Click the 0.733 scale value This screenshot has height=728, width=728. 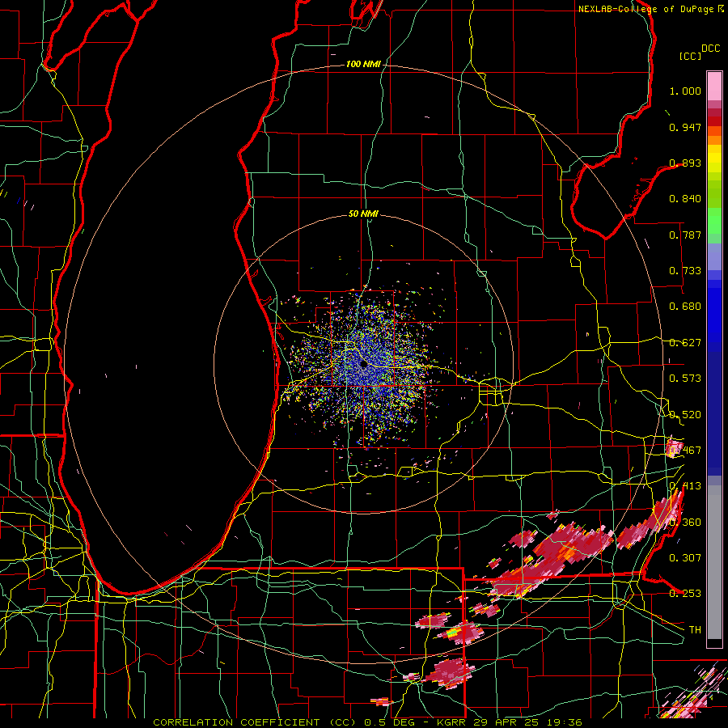point(685,271)
